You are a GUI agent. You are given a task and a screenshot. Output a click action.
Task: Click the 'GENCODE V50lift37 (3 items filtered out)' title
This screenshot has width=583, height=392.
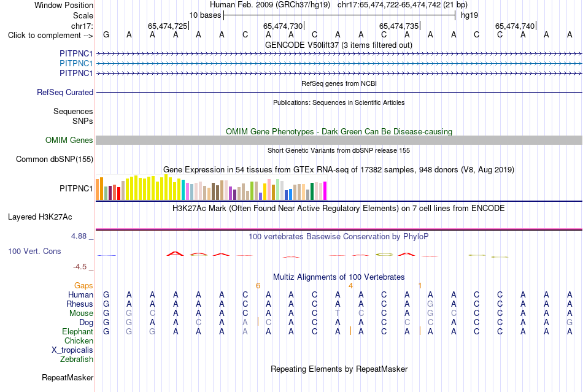pyautogui.click(x=339, y=45)
